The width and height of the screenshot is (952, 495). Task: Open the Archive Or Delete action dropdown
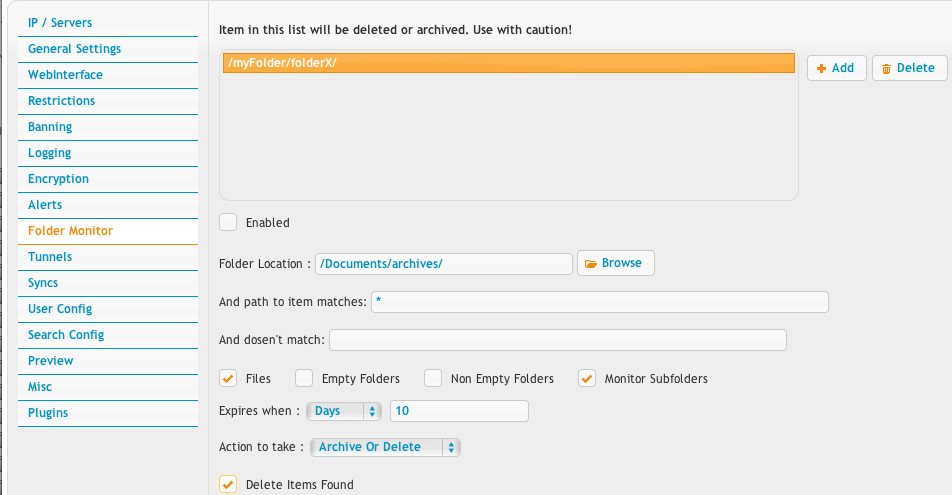(385, 447)
